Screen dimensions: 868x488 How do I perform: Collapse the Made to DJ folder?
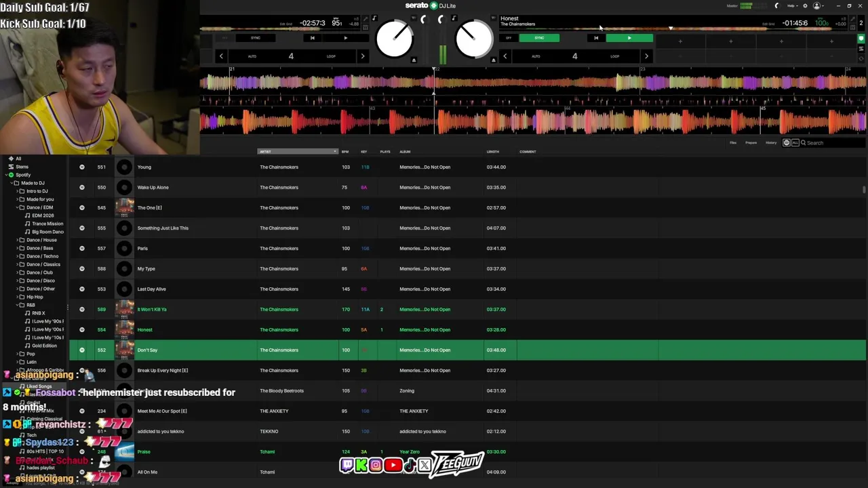pyautogui.click(x=11, y=183)
